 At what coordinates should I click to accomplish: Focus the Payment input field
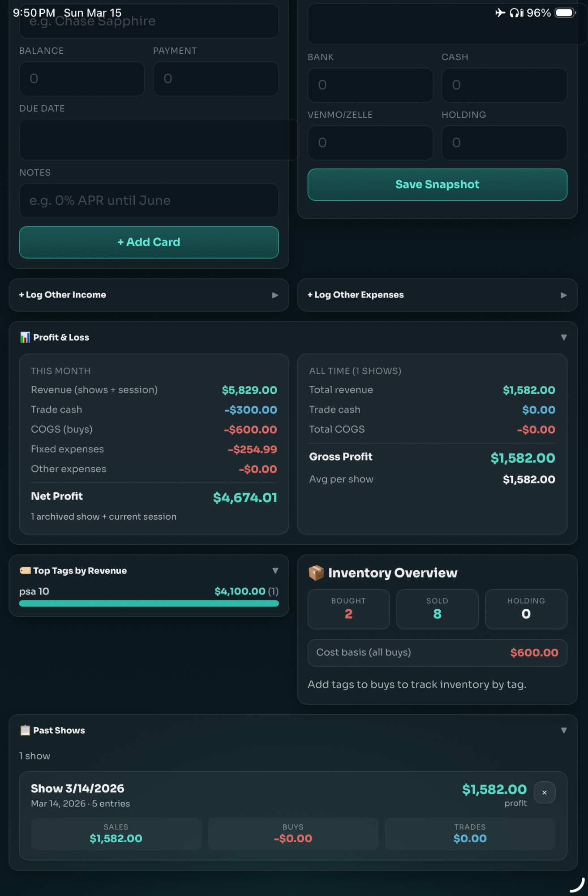[x=216, y=79]
